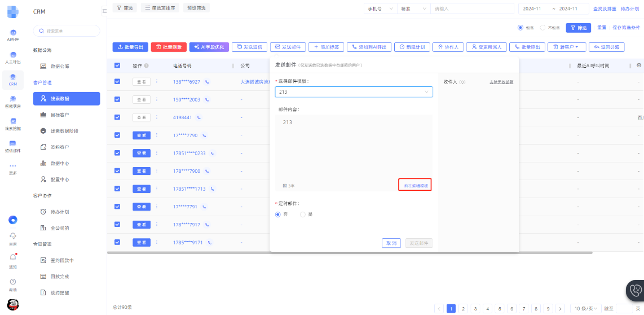The height and width of the screenshot is (315, 644).
Task: Open 目标客户 in the sidebar menu
Action: [60, 115]
